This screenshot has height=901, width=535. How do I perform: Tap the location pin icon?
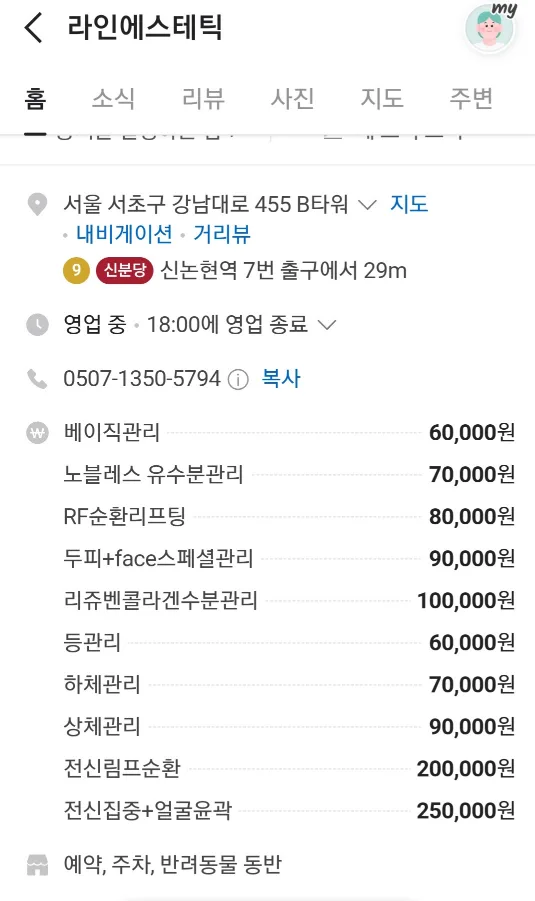[37, 205]
